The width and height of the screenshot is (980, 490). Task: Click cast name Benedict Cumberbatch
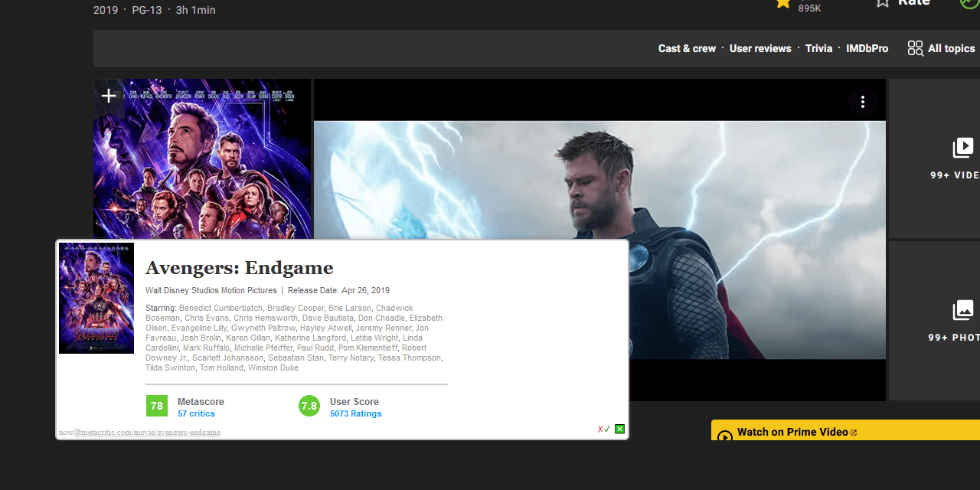click(x=220, y=308)
